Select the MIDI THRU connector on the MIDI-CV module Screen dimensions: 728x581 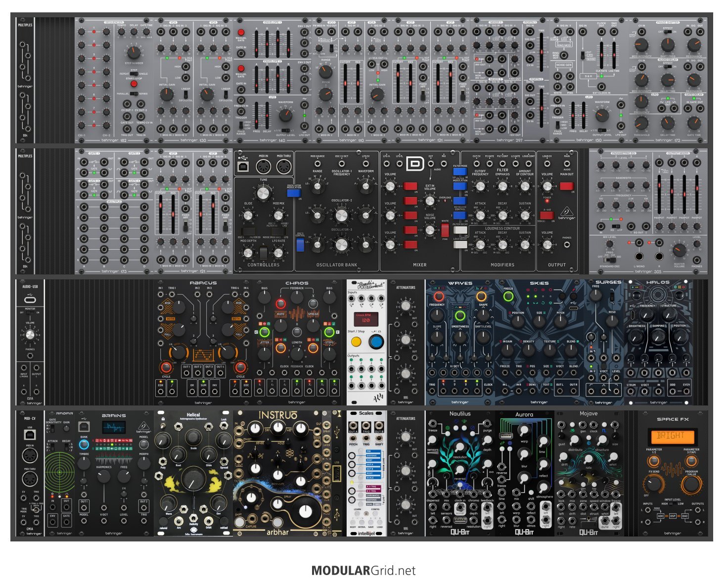pos(30,479)
